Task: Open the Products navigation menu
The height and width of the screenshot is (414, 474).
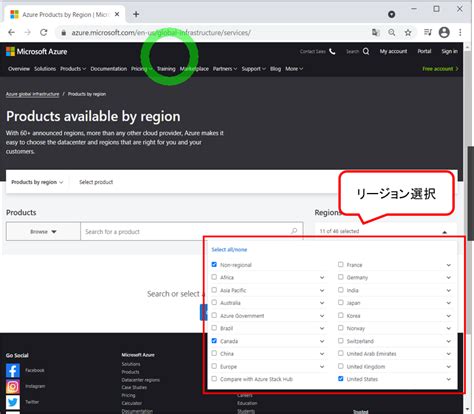Action: coord(73,69)
